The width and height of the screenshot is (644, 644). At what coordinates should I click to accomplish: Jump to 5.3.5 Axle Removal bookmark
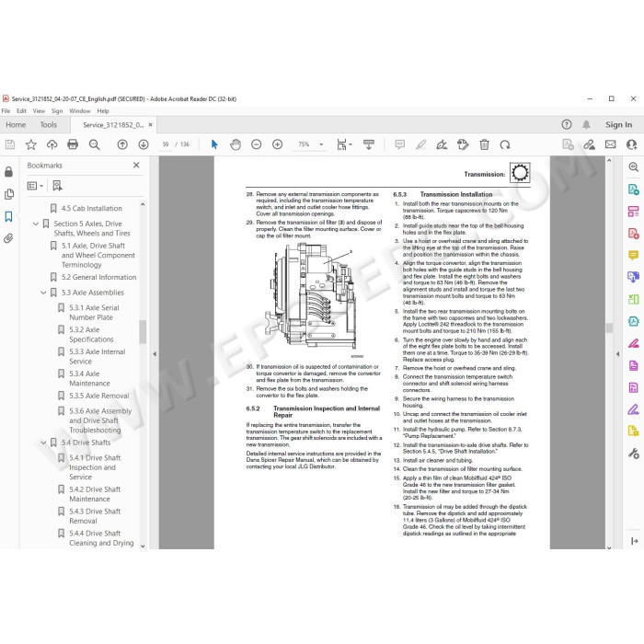[99, 396]
